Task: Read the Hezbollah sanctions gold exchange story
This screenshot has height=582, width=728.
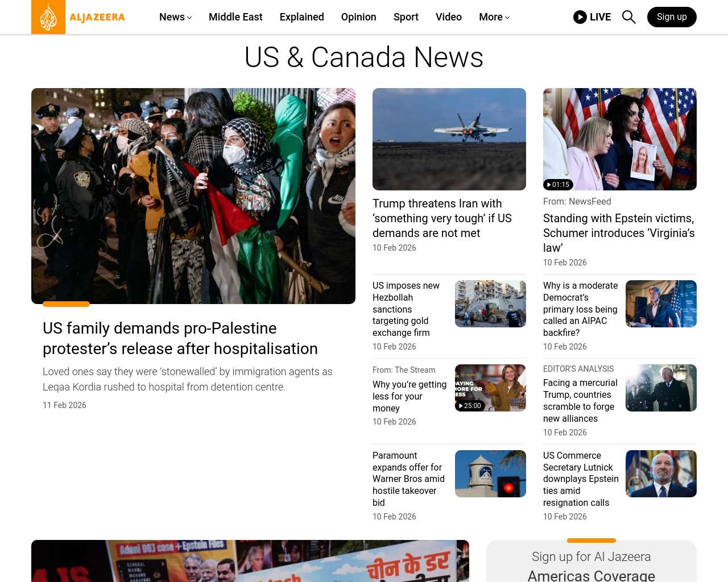Action: [406, 309]
